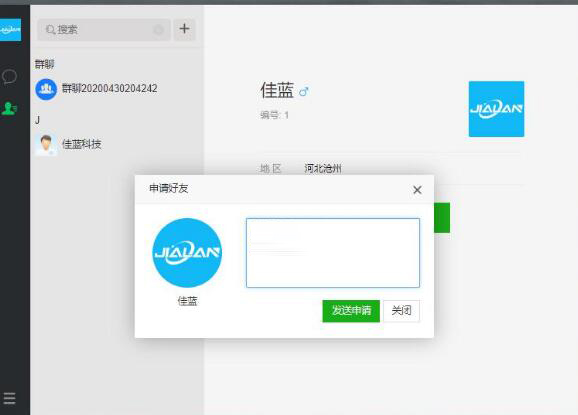Click the 河北沧州 region value
578x415 pixels.
[323, 168]
